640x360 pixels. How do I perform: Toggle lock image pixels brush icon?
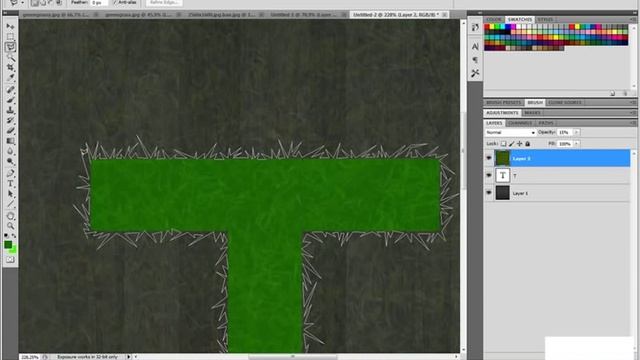tap(511, 144)
